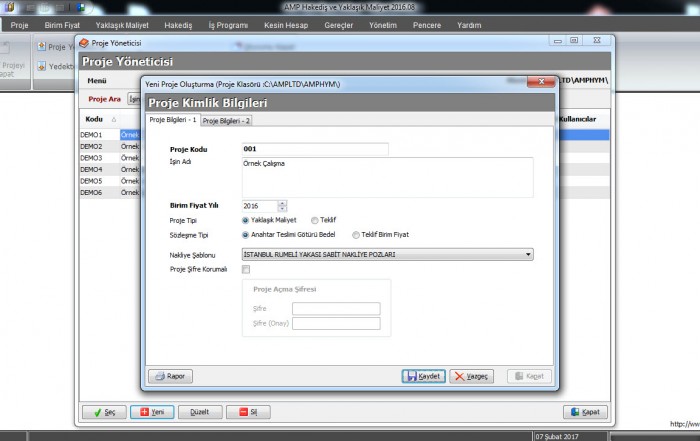
Task: Choose Teklif Birim Fiyat contract type
Action: click(357, 235)
